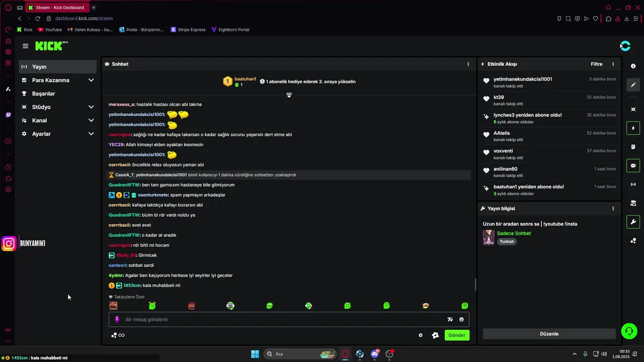Open the Sohbet panel three-dot menu
Screen dimensions: 644x362
pyautogui.click(x=468, y=64)
